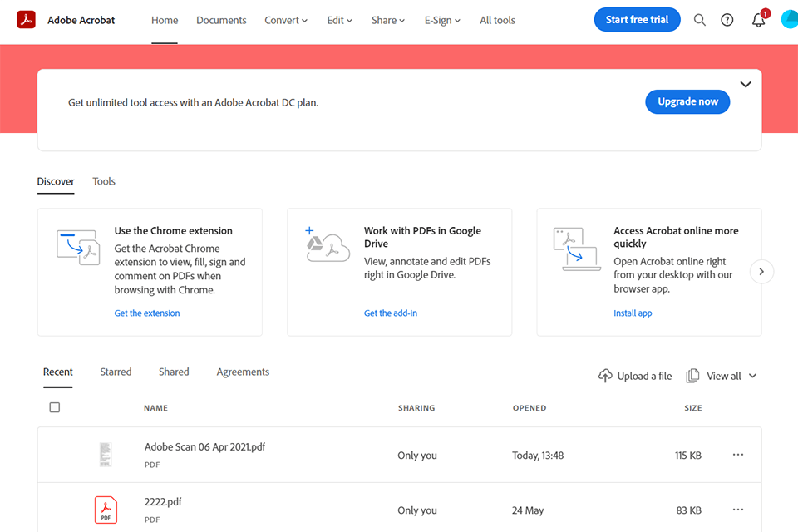Click the 115 KB size value
798x532 pixels.
click(688, 456)
